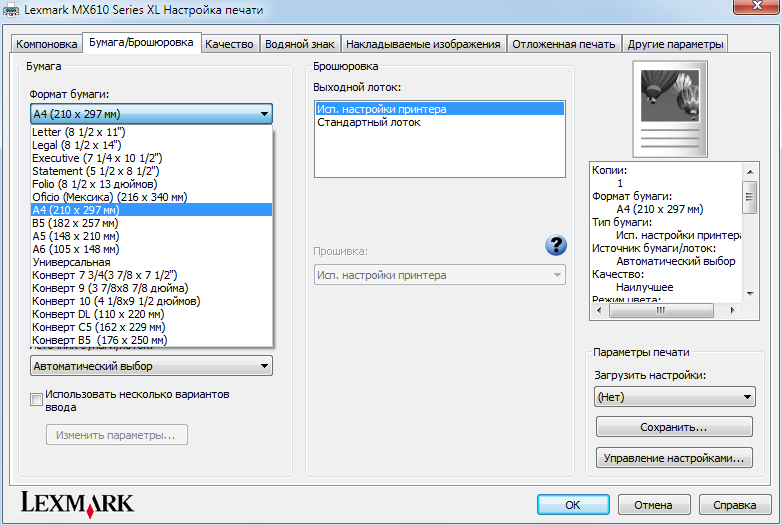The height and width of the screenshot is (526, 782).
Task: Toggle Использовать несколько вариантов ввода checkbox
Action: point(36,399)
